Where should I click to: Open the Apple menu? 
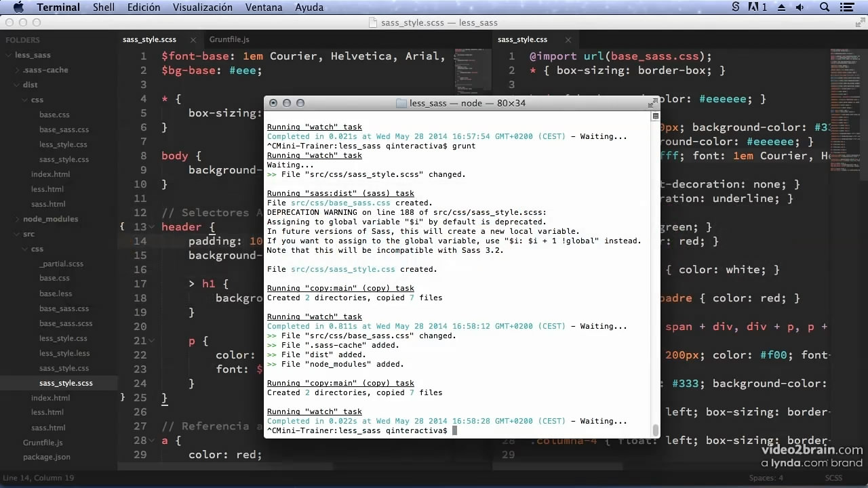pyautogui.click(x=18, y=7)
